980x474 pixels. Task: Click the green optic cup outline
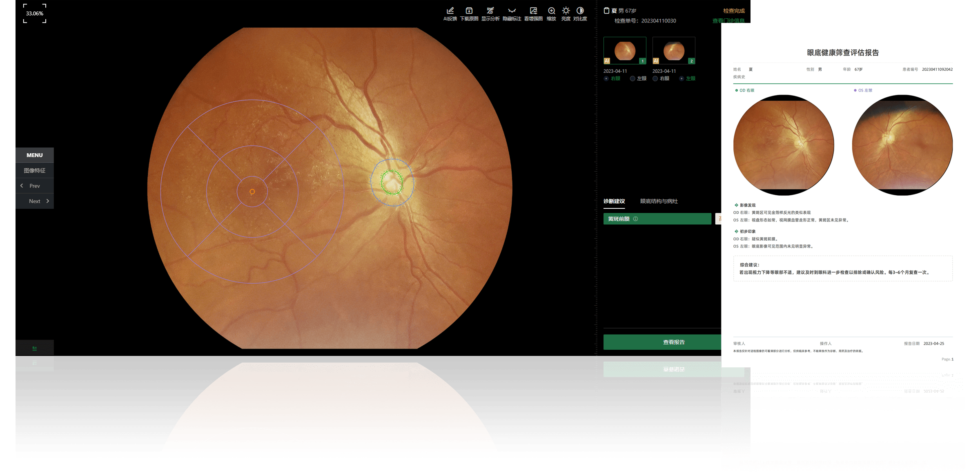tap(392, 182)
